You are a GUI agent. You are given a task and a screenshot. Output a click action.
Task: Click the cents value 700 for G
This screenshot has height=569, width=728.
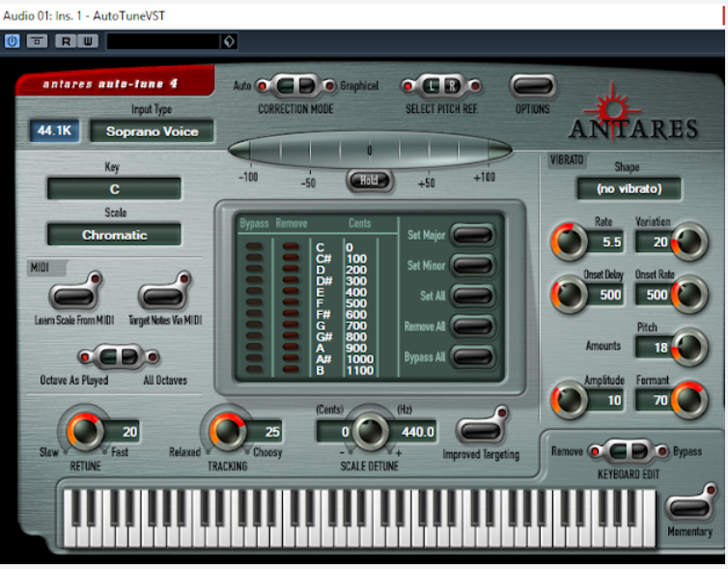(356, 326)
